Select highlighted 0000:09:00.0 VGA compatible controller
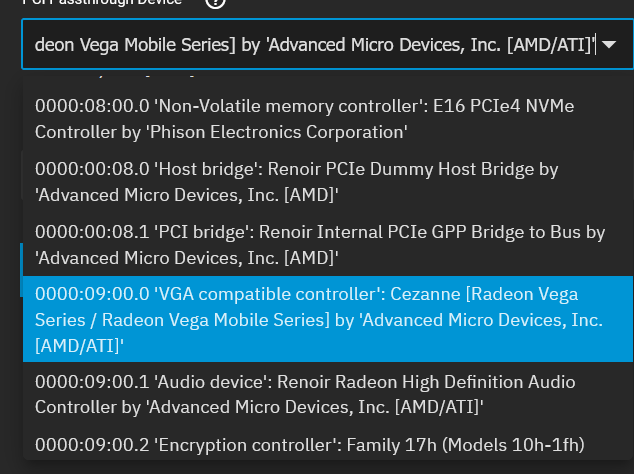 (328, 320)
